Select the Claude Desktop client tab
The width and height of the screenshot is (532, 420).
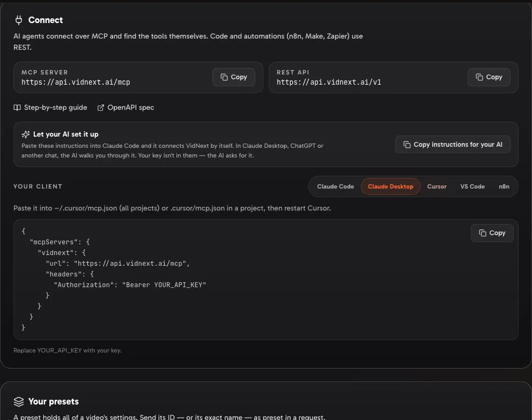pyautogui.click(x=390, y=186)
